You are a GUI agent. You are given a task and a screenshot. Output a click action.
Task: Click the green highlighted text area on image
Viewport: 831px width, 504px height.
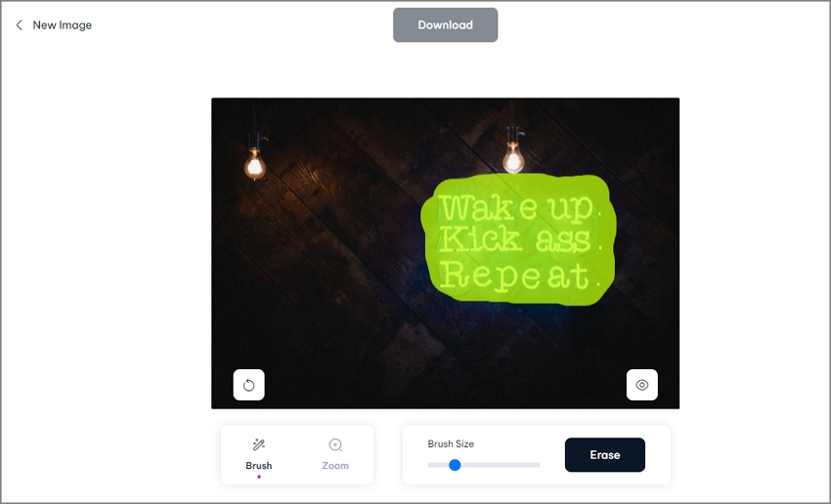pyautogui.click(x=518, y=240)
